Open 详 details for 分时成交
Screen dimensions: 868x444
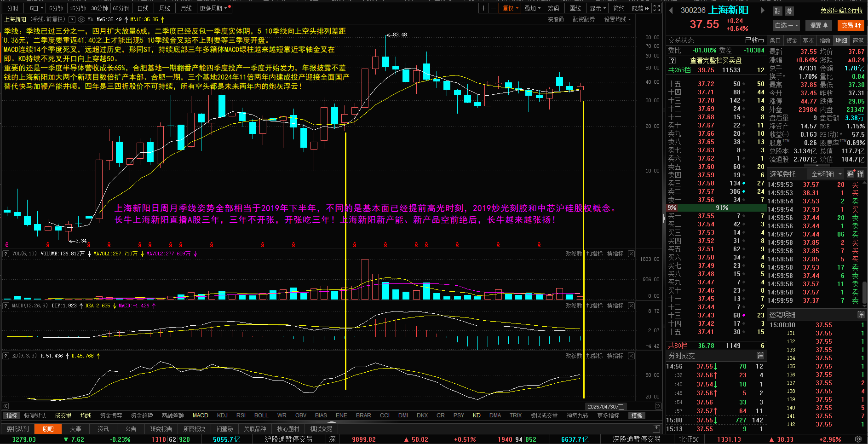coord(760,356)
